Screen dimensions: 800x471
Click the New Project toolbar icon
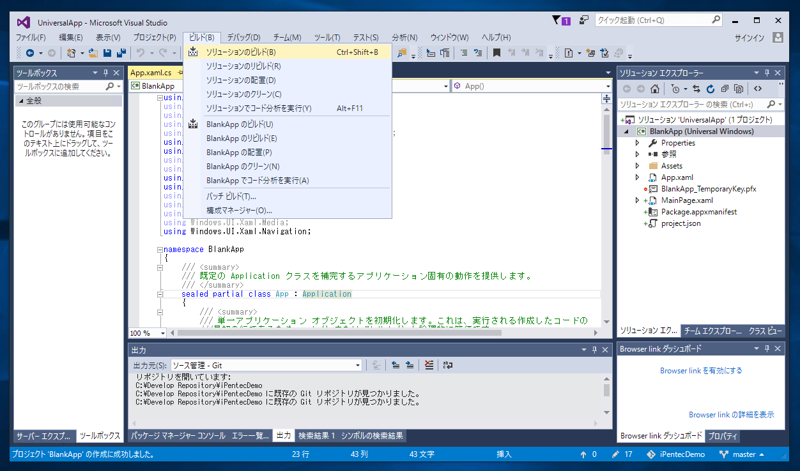tap(71, 53)
